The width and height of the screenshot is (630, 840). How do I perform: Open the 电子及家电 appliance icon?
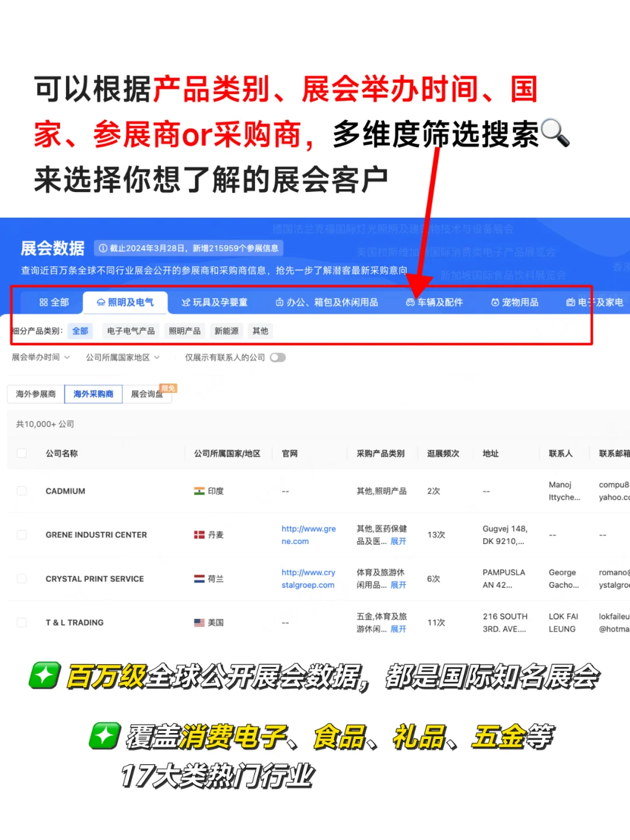pyautogui.click(x=570, y=302)
